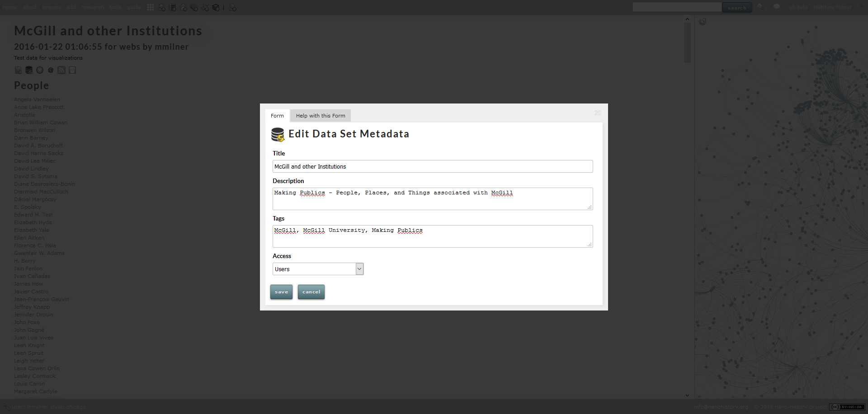868x414 pixels.
Task: Click the search button in top bar
Action: pos(737,7)
